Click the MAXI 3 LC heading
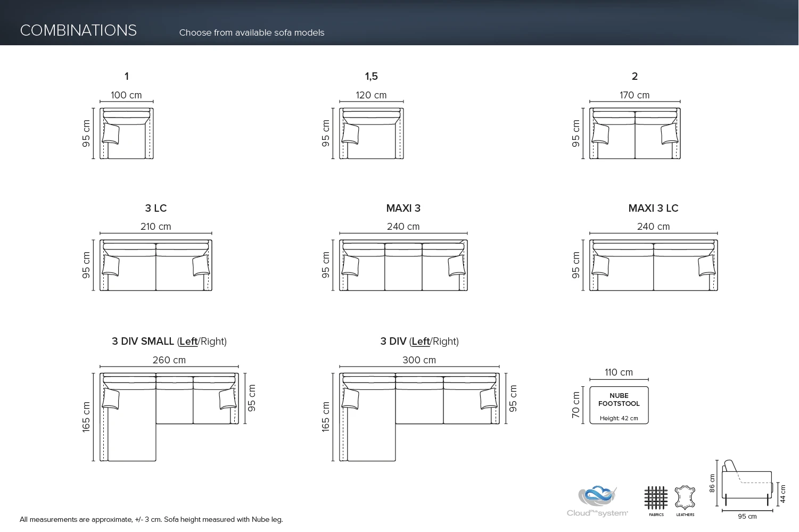The width and height of the screenshot is (799, 532). (x=653, y=208)
